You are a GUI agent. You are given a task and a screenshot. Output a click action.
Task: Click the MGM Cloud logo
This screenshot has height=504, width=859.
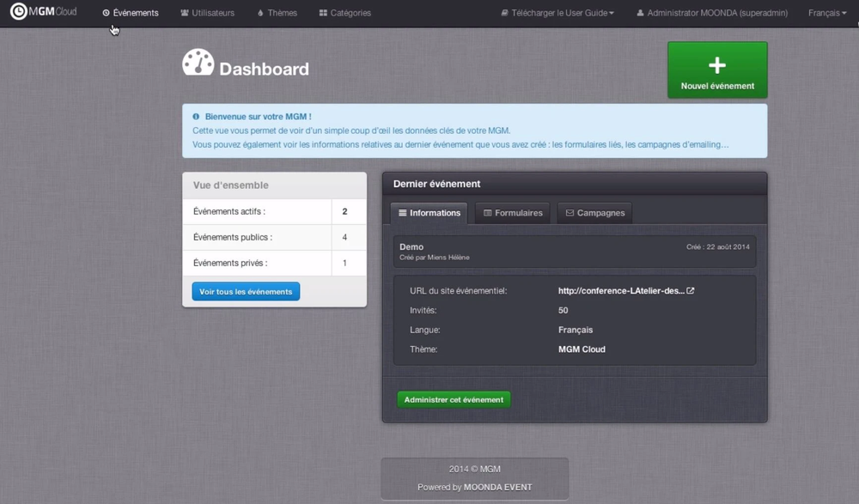[43, 11]
